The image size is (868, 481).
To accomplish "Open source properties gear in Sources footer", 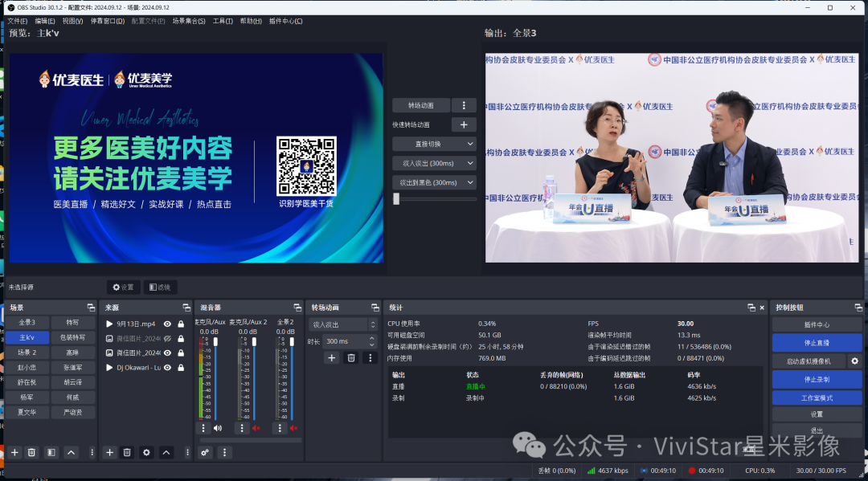I will point(146,452).
